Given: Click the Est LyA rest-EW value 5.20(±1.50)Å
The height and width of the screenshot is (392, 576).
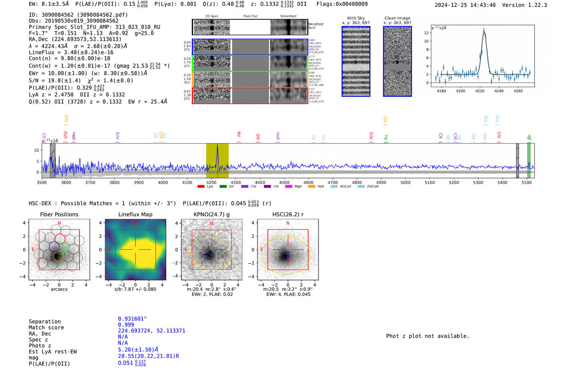Looking at the screenshot, I should [138, 350].
